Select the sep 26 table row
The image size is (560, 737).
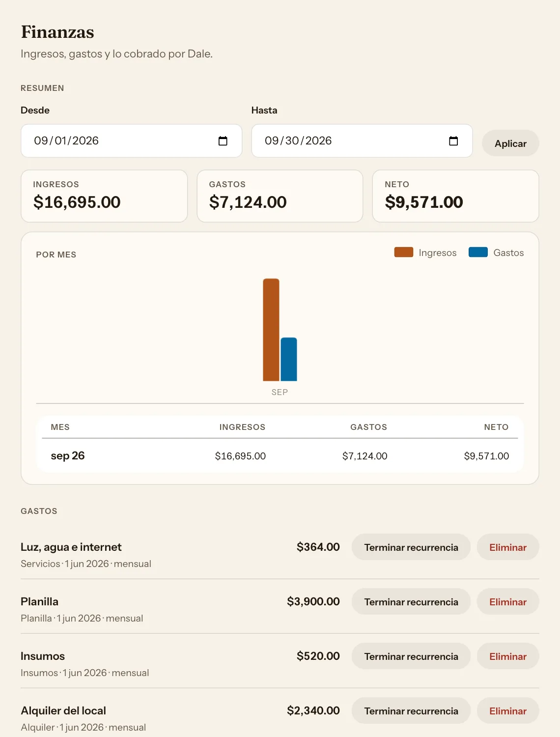coord(280,456)
